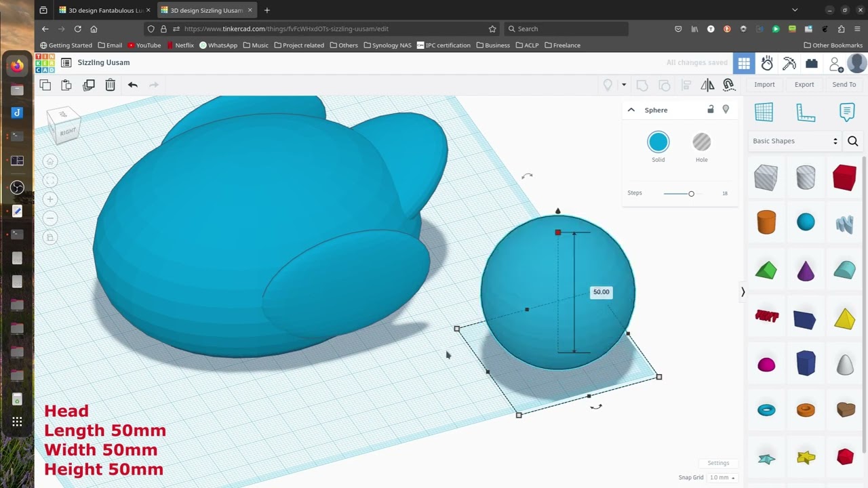
Task: Open the Synology NAS bookmark folder
Action: [x=387, y=45]
